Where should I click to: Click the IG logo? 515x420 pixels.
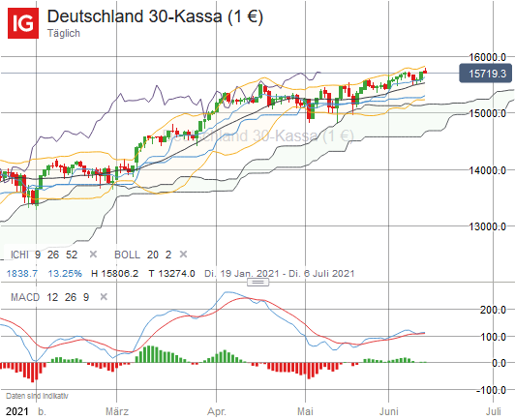23,23
